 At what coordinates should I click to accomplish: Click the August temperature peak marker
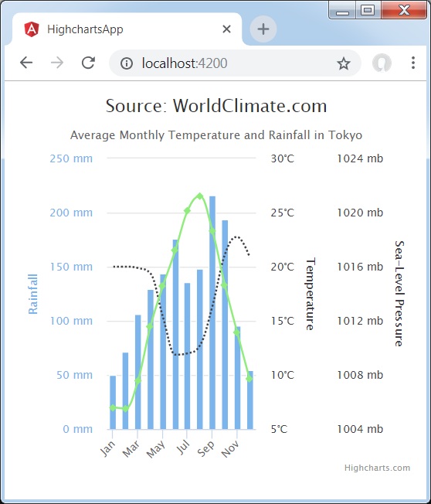(200, 196)
